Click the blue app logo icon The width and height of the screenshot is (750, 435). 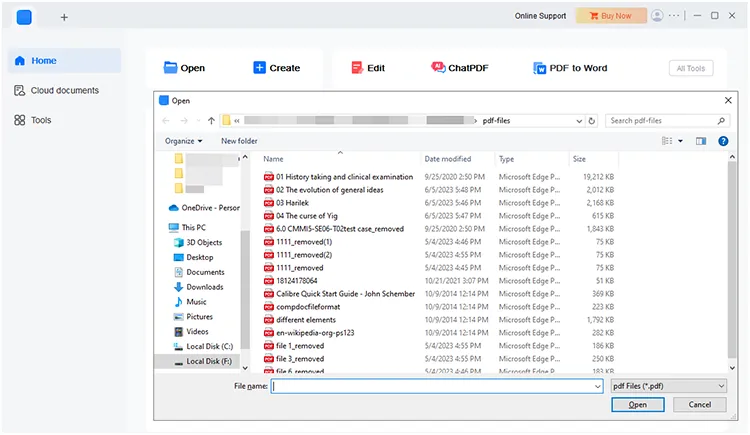24,17
